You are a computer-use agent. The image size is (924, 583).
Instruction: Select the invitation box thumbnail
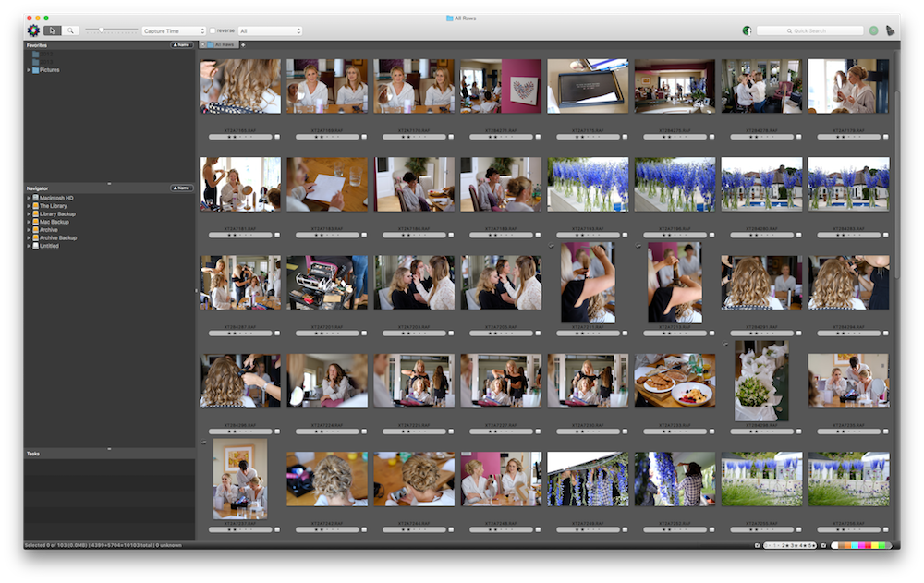coord(588,86)
